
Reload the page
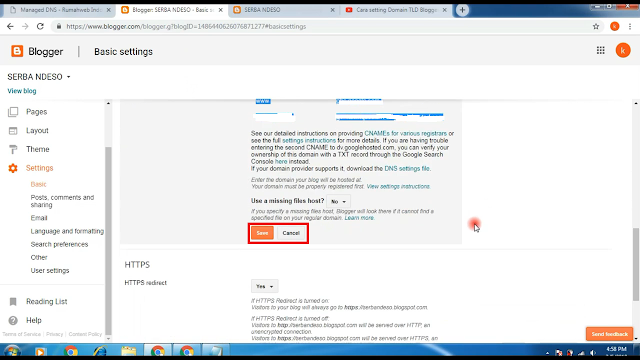pyautogui.click(x=40, y=27)
